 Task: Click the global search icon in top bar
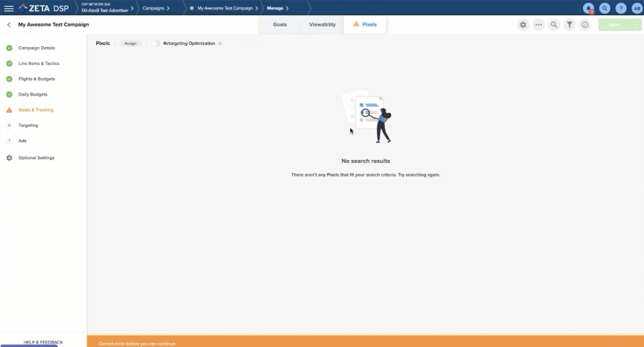(605, 8)
